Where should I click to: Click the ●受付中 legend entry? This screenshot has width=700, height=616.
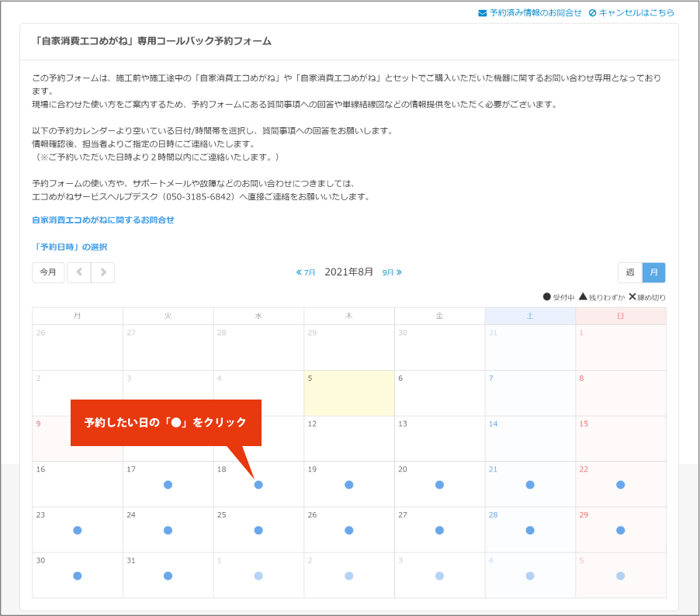[559, 297]
